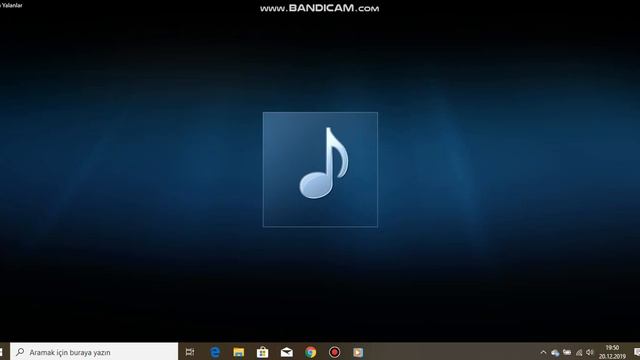The height and width of the screenshot is (360, 640).
Task: Show hidden system tray icons
Action: click(x=543, y=352)
